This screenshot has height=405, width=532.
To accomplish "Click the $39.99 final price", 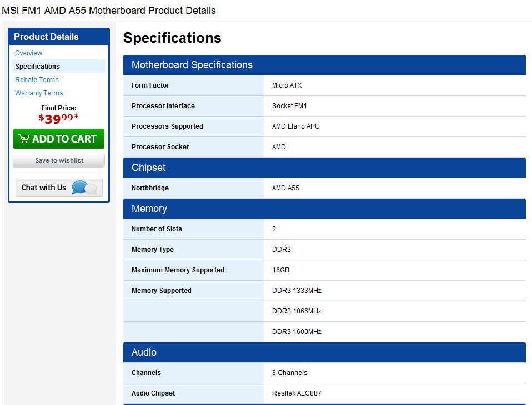I will [59, 118].
